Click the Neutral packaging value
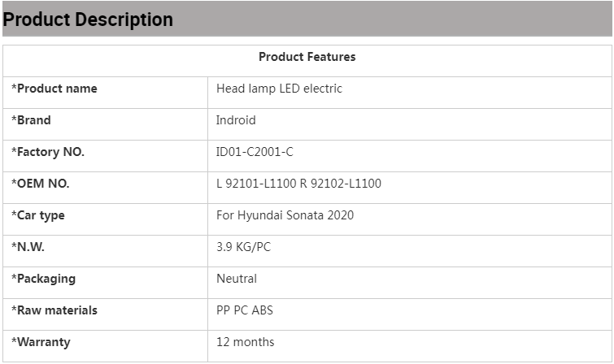Viewport: 614px width, 364px height. [x=237, y=279]
